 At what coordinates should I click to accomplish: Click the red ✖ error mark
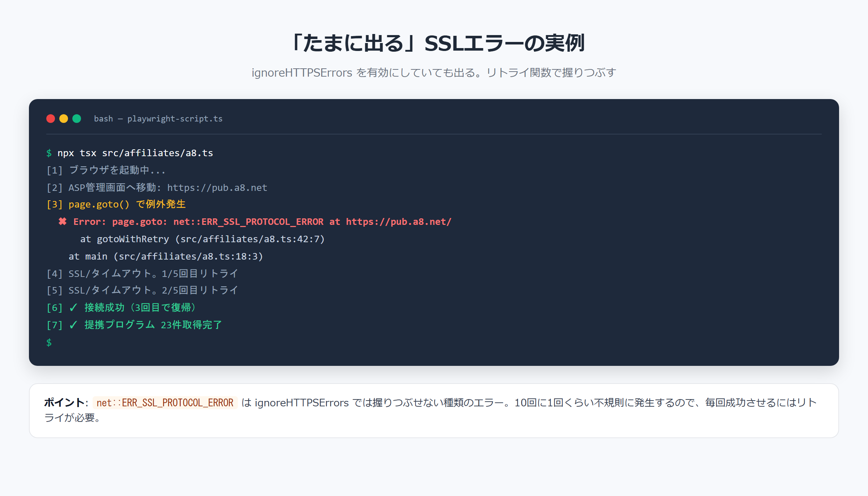coord(63,222)
